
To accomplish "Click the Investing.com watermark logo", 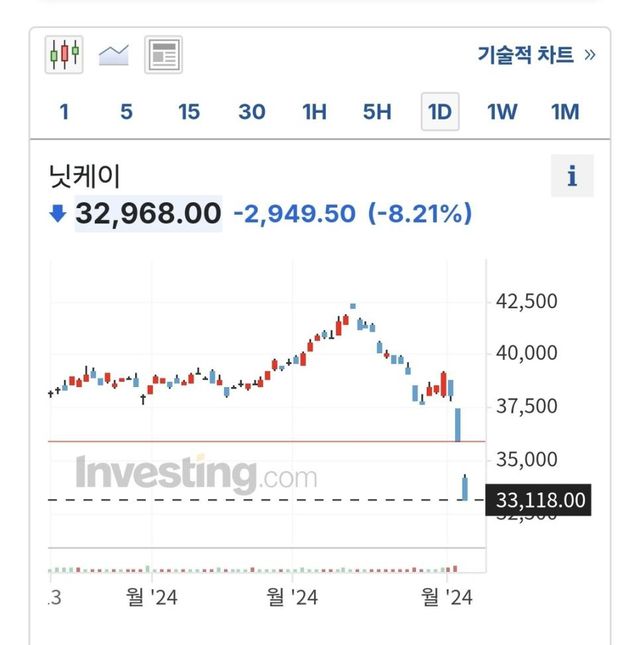I will 196,473.
